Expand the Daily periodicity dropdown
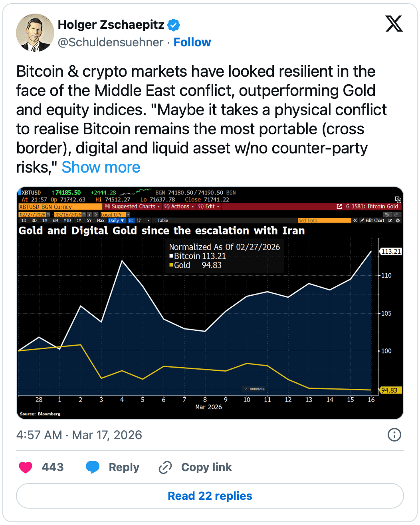Image resolution: width=420 pixels, height=525 pixels. (116, 221)
